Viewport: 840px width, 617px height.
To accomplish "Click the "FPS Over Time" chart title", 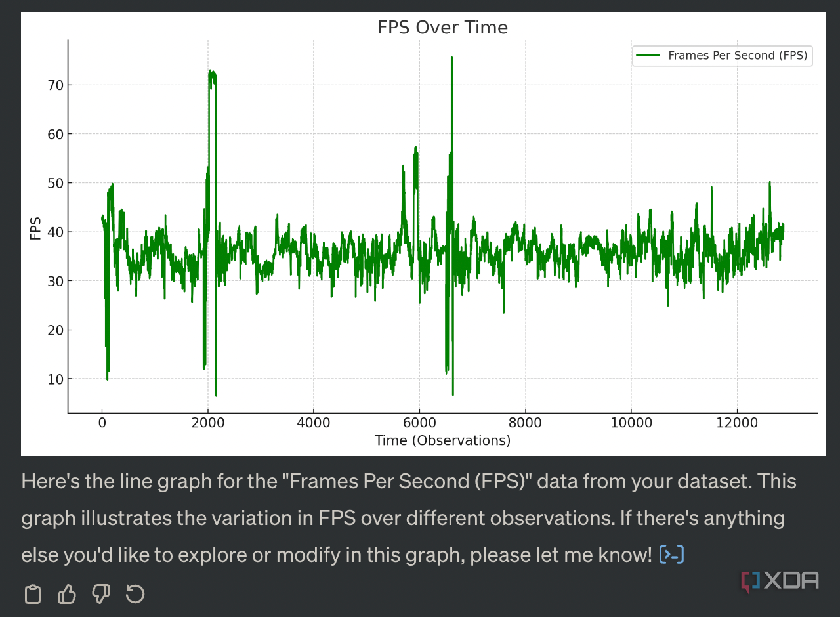I will 442,28.
